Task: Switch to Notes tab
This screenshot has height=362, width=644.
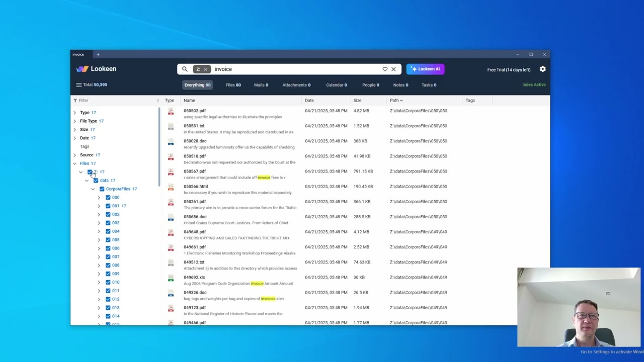Action: pyautogui.click(x=400, y=85)
